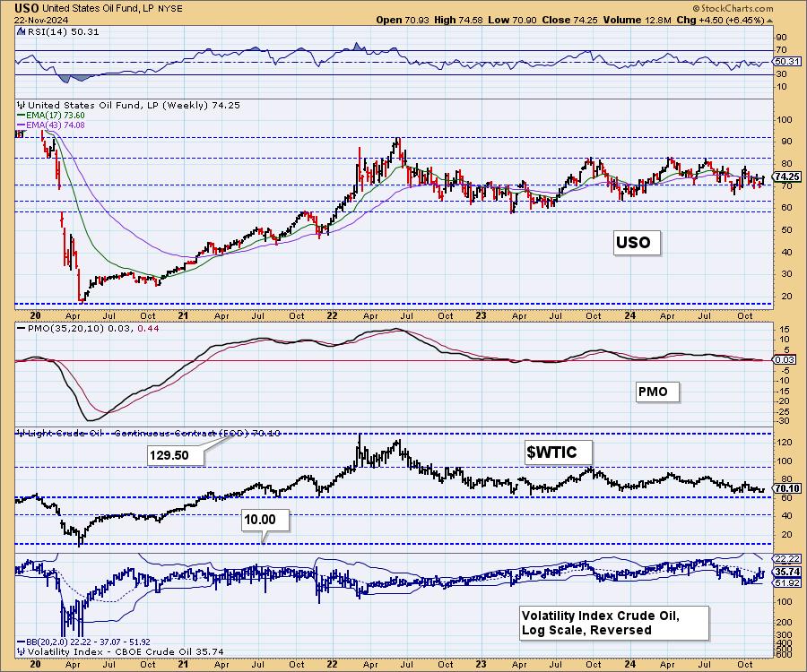
Task: Click the 100 label on the USO price axis
Action: pyautogui.click(x=785, y=119)
